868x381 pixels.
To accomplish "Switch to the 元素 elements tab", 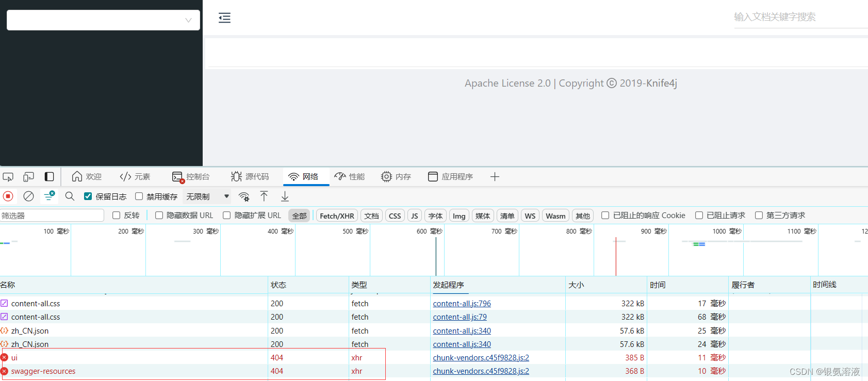I will [x=135, y=177].
